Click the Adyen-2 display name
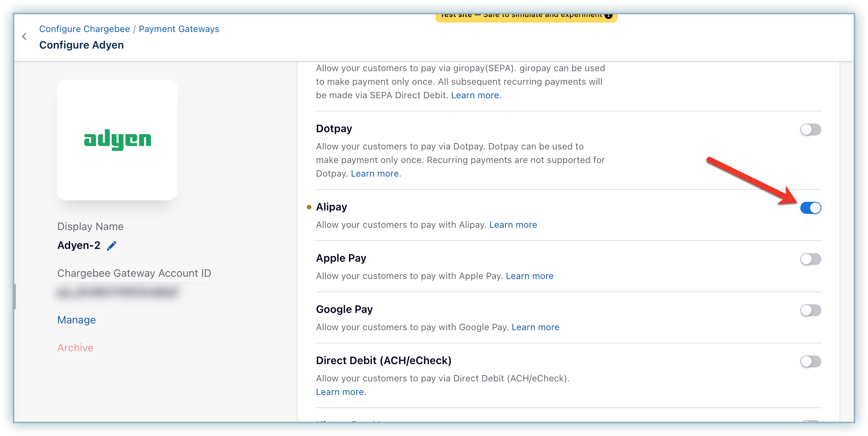 (79, 245)
